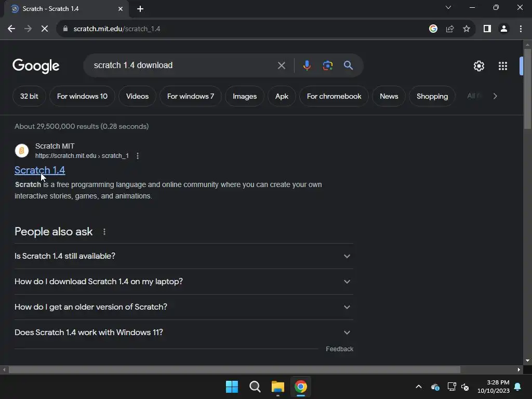
Task: Select the 32 bit filter chip
Action: 29,96
